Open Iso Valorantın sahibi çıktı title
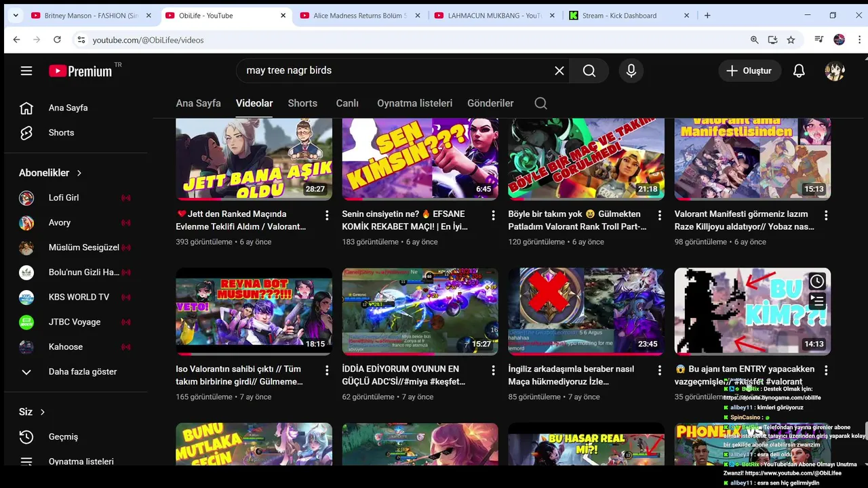868x488 pixels. (239, 375)
